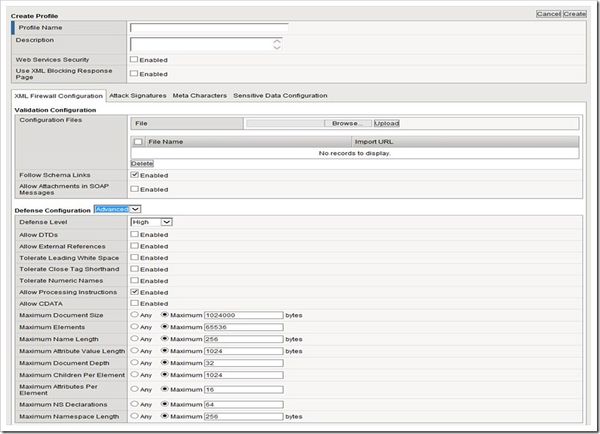Click the Cancel button
The height and width of the screenshot is (434, 600).
(x=549, y=14)
